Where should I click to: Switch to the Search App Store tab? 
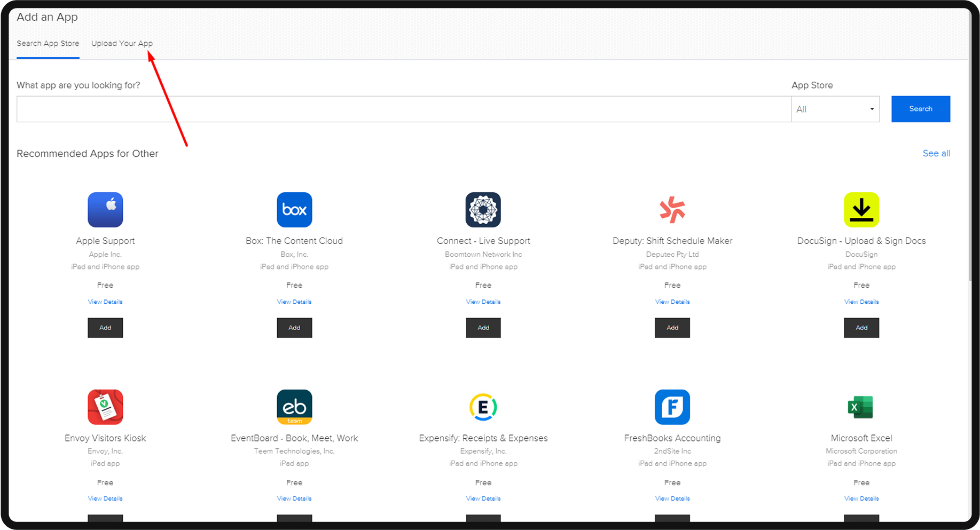[48, 44]
